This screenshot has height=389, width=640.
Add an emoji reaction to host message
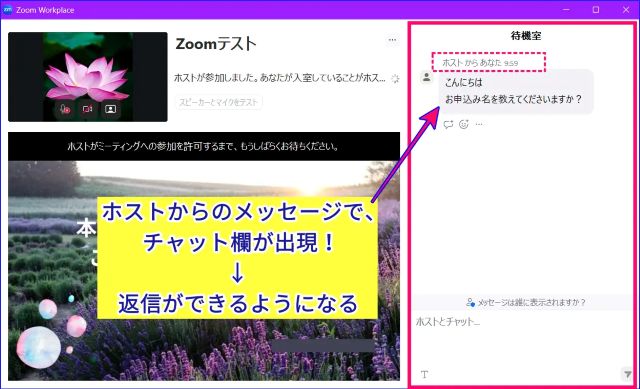(x=464, y=124)
